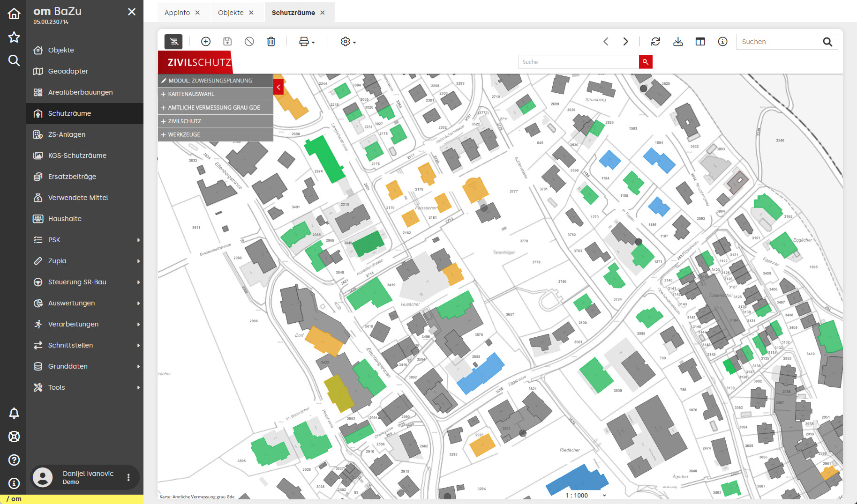Go to next record arrow

click(625, 42)
